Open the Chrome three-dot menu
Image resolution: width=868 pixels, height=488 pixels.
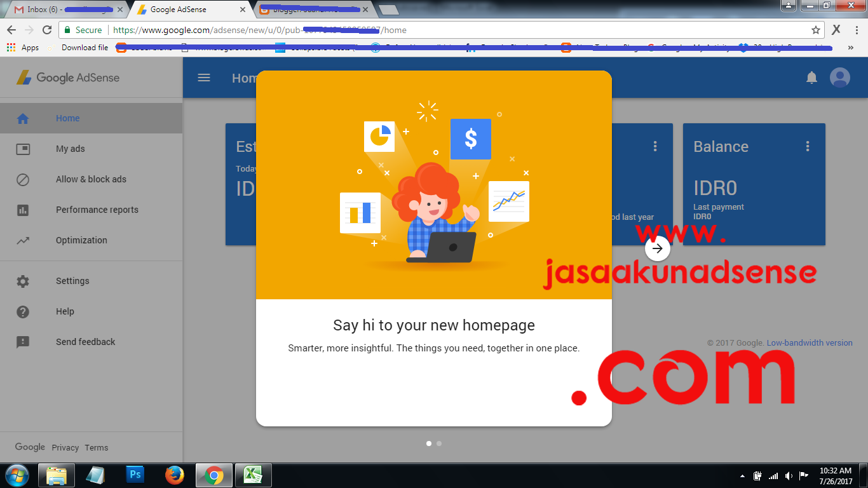[x=855, y=30]
